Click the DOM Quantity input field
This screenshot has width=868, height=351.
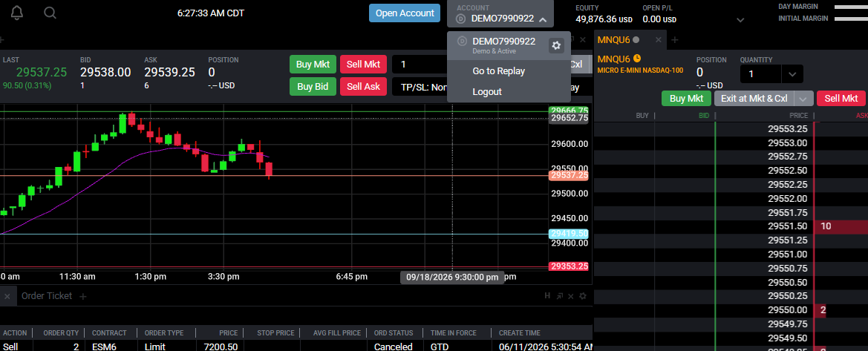760,74
